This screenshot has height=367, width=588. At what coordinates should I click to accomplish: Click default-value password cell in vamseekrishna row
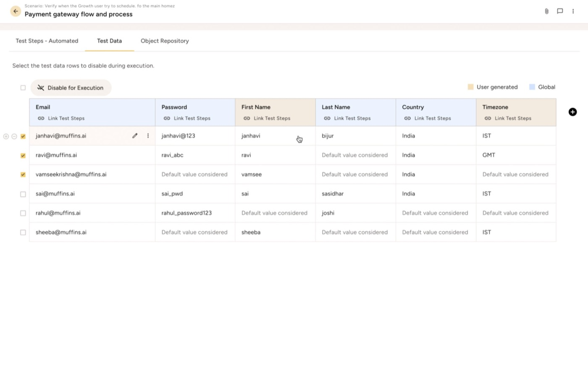point(195,174)
